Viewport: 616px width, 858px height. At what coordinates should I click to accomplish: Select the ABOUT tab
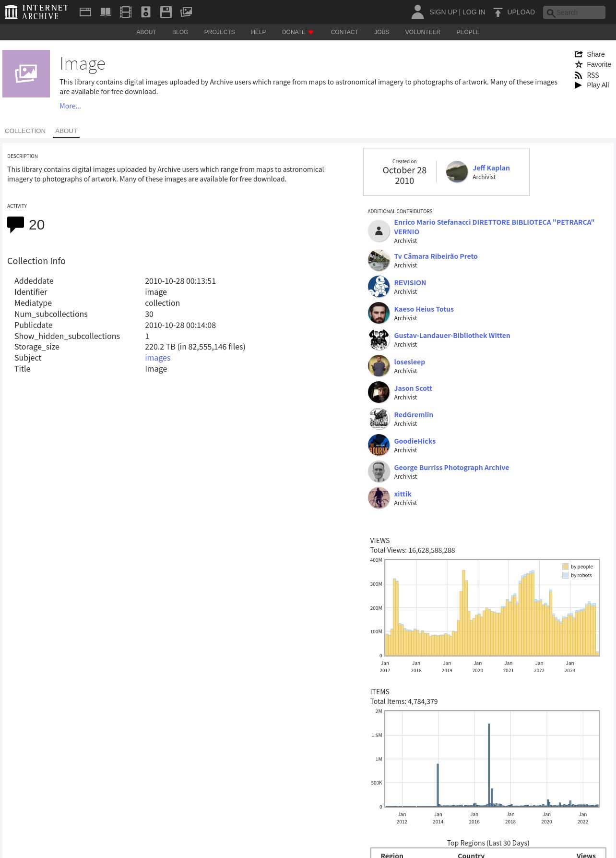(x=66, y=131)
